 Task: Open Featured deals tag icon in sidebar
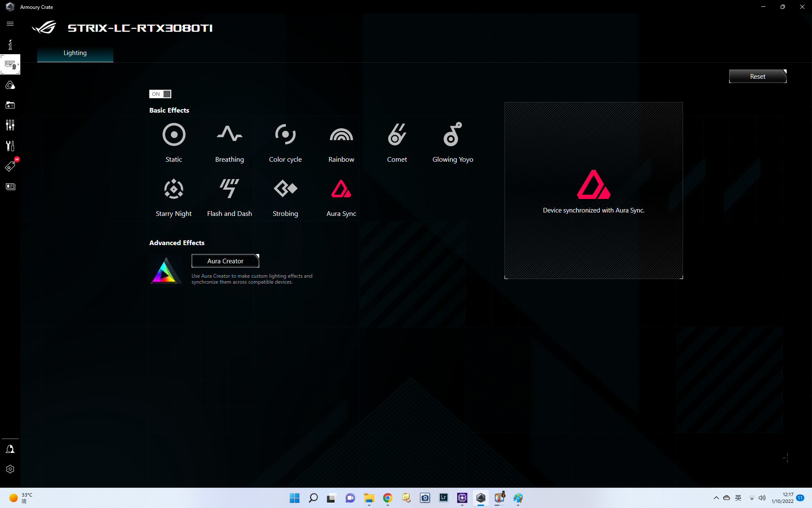(10, 166)
